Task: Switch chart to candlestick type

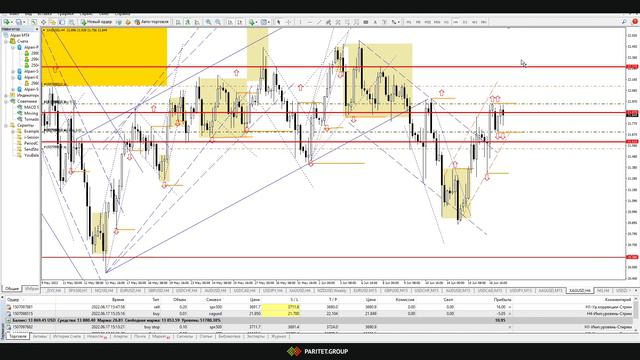Action: (x=187, y=22)
